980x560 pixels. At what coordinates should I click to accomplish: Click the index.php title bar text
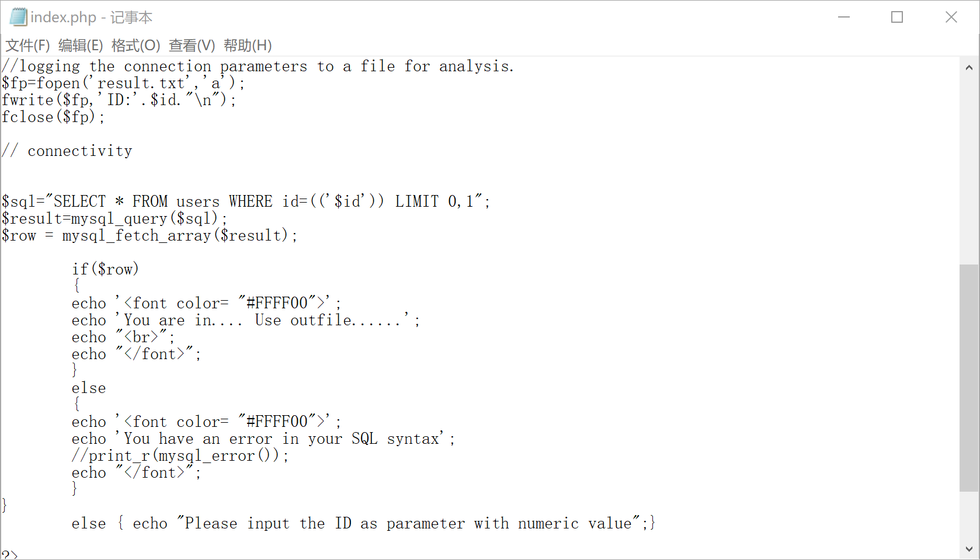pyautogui.click(x=91, y=17)
